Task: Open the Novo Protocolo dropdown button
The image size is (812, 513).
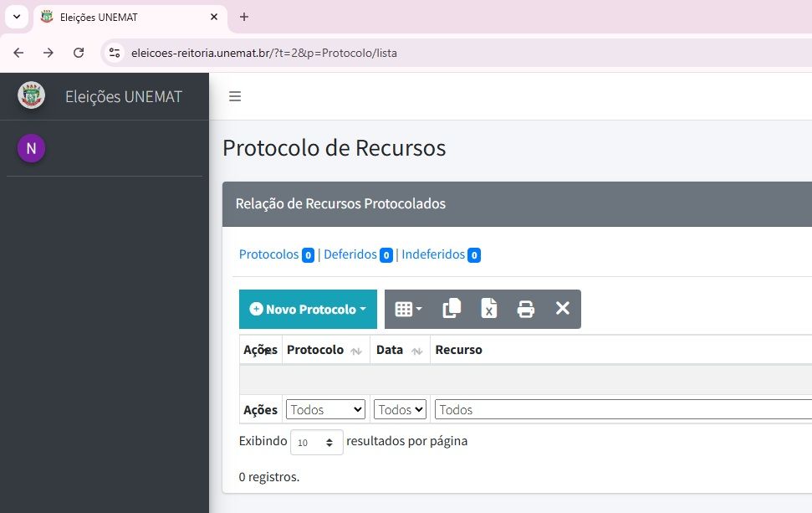Action: pos(308,309)
